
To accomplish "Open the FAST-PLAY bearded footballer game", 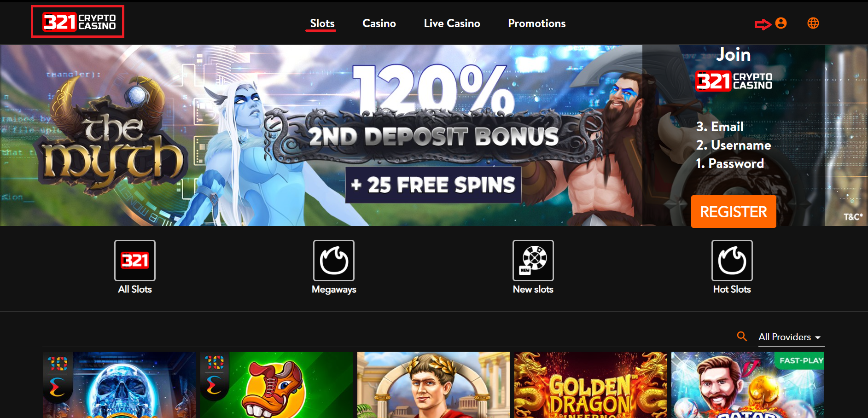I will [x=748, y=385].
